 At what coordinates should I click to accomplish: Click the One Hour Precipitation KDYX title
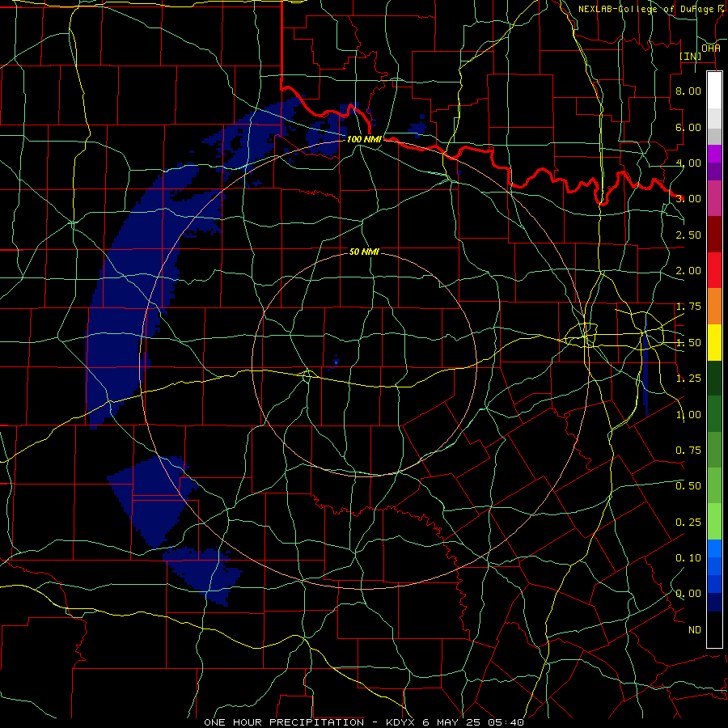point(364,722)
